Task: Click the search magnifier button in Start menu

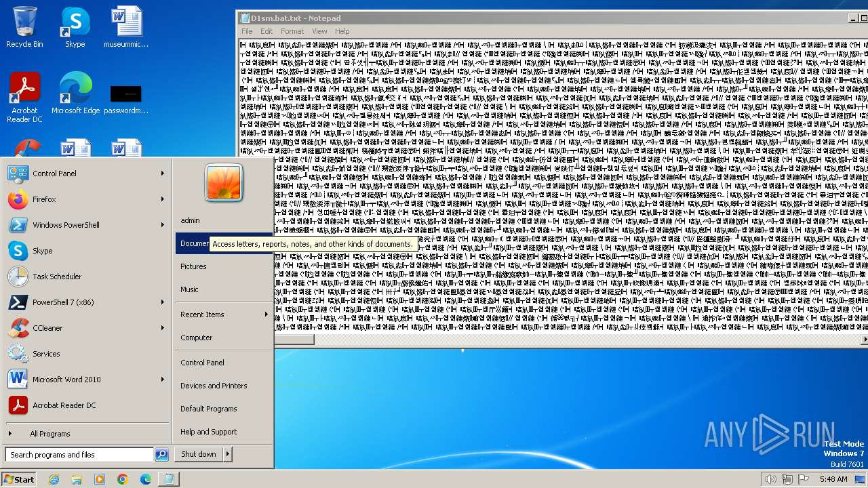Action: pyautogui.click(x=161, y=455)
